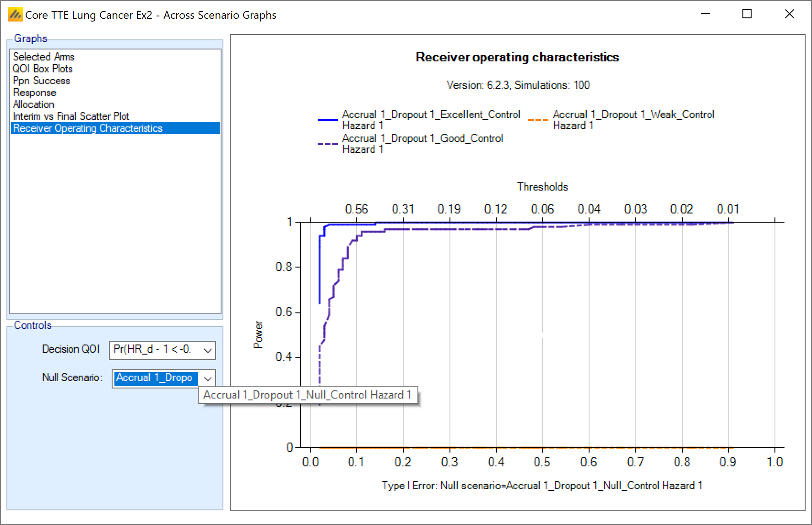Click the blue Excellent legend line swatch
The width and height of the screenshot is (812, 525).
pos(327,120)
